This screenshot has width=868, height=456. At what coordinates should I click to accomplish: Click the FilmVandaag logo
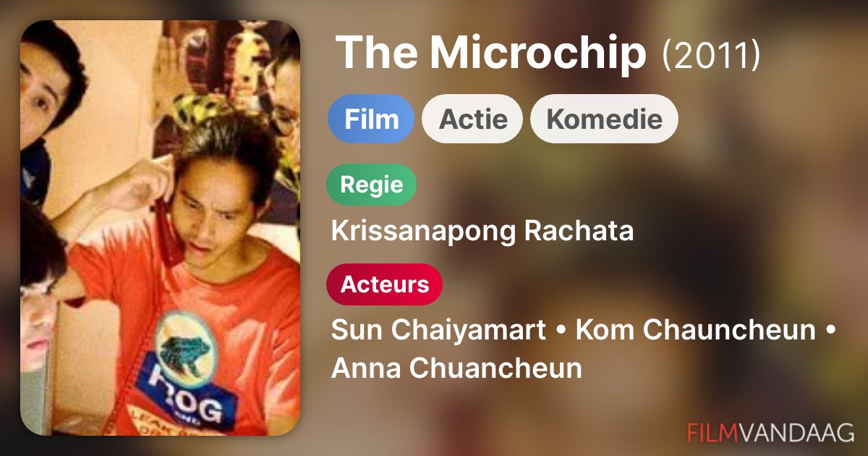[x=771, y=432]
